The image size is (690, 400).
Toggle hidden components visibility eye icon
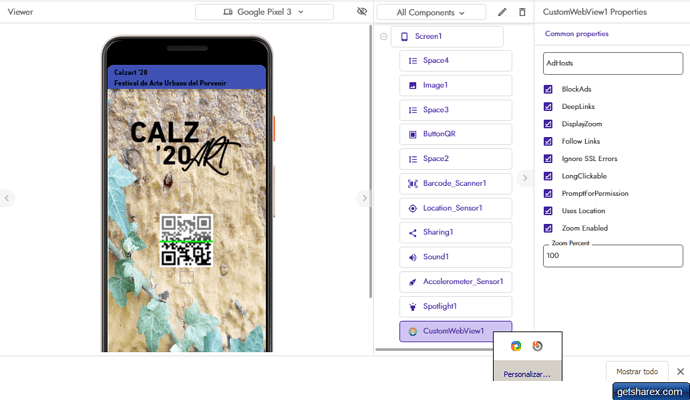(x=362, y=11)
